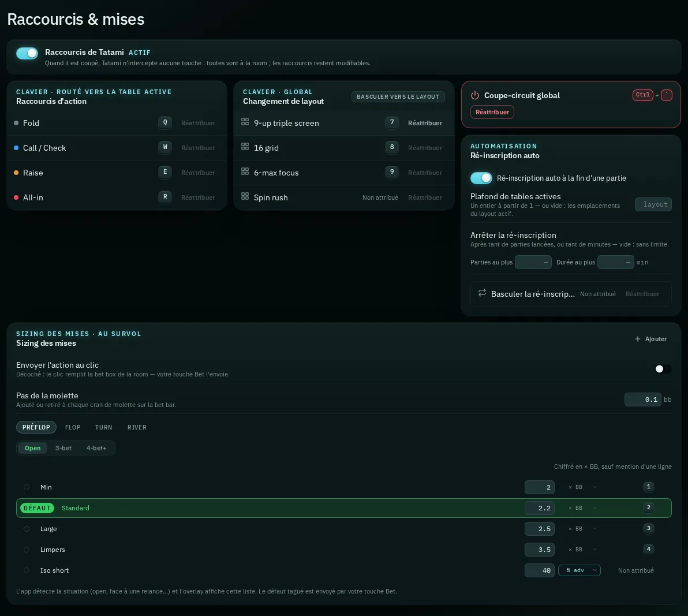Click the W key badge for Call / Check

pos(165,147)
